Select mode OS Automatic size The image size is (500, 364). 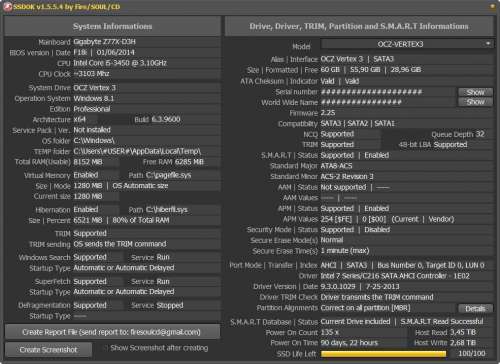140,186
